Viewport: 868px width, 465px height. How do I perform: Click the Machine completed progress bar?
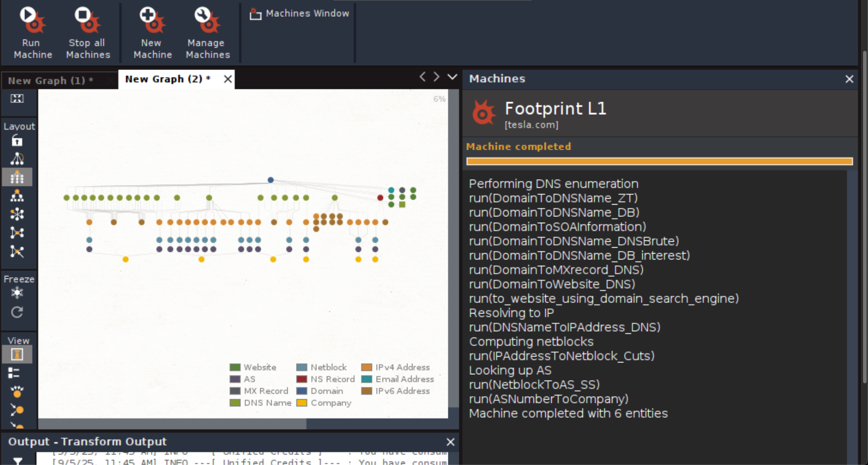659,161
